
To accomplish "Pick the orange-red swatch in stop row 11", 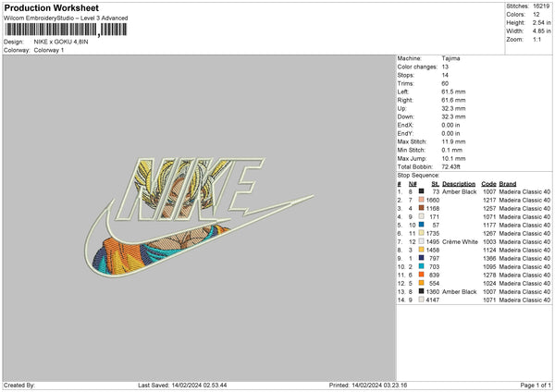I will coord(421,275).
